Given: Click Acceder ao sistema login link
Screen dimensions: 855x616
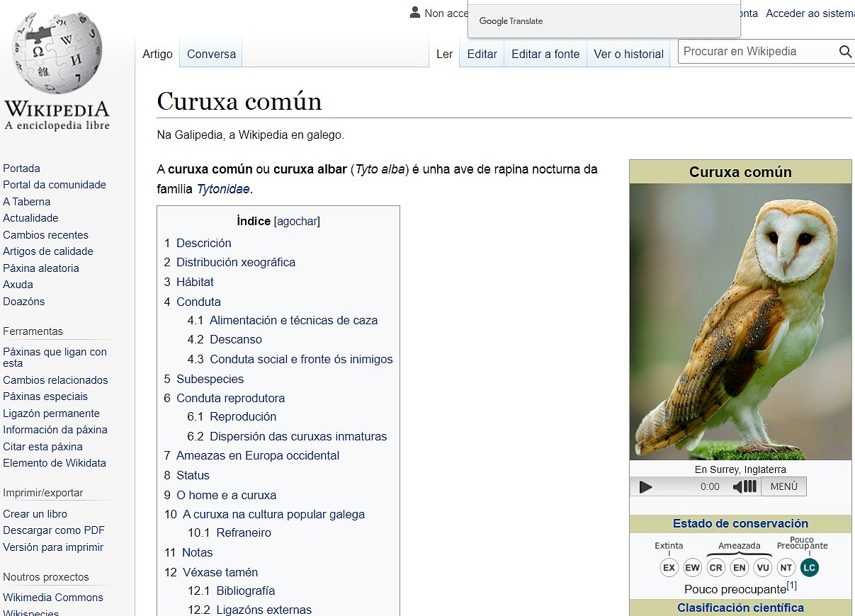Looking at the screenshot, I should pyautogui.click(x=810, y=13).
